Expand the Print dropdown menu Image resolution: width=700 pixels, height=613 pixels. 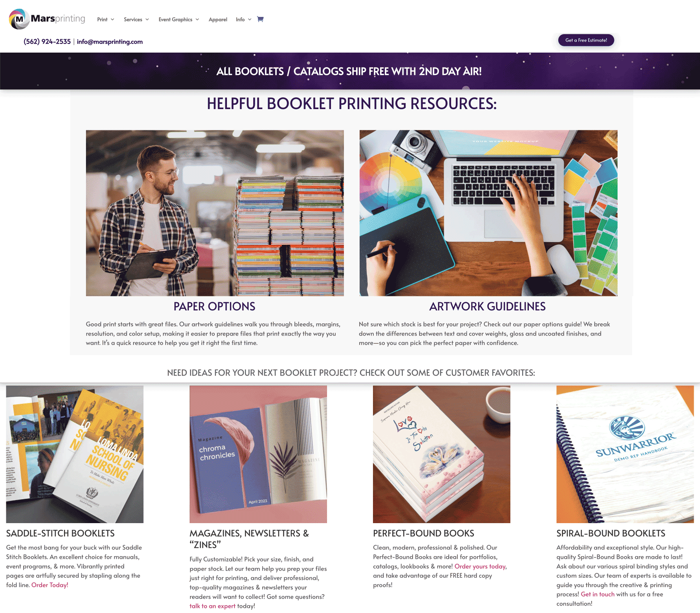click(x=106, y=19)
